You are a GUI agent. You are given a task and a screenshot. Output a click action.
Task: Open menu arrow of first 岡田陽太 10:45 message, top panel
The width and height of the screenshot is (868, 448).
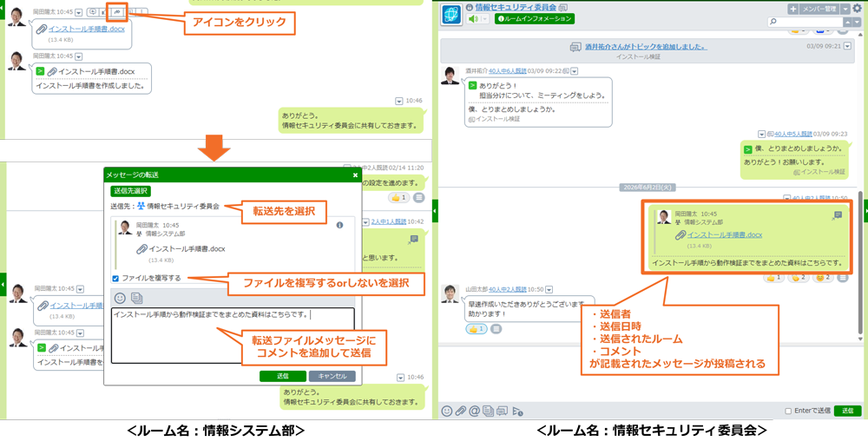[x=78, y=12]
